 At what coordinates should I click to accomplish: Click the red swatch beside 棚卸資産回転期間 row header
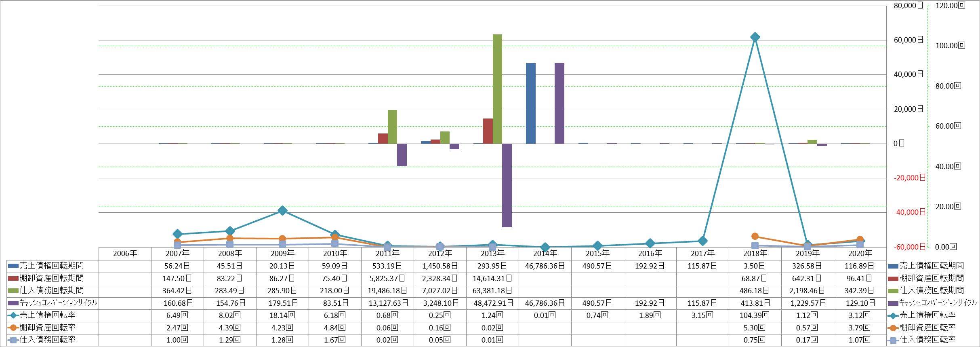[13, 278]
